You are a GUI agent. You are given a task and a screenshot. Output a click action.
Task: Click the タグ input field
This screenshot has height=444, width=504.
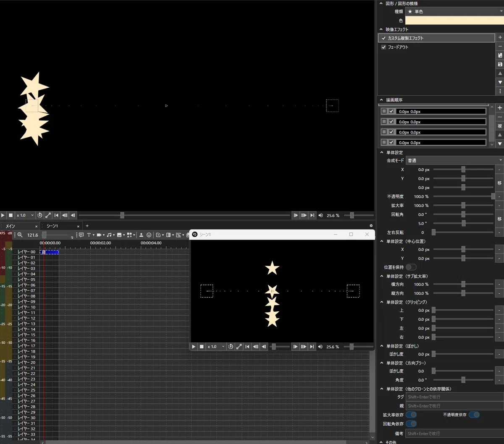pos(454,397)
